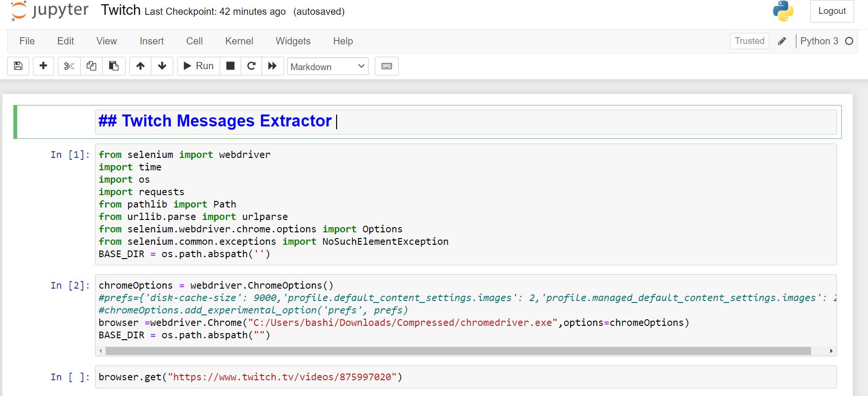The height and width of the screenshot is (396, 868).
Task: Rename notebook by clicking Twitch title
Action: [121, 10]
